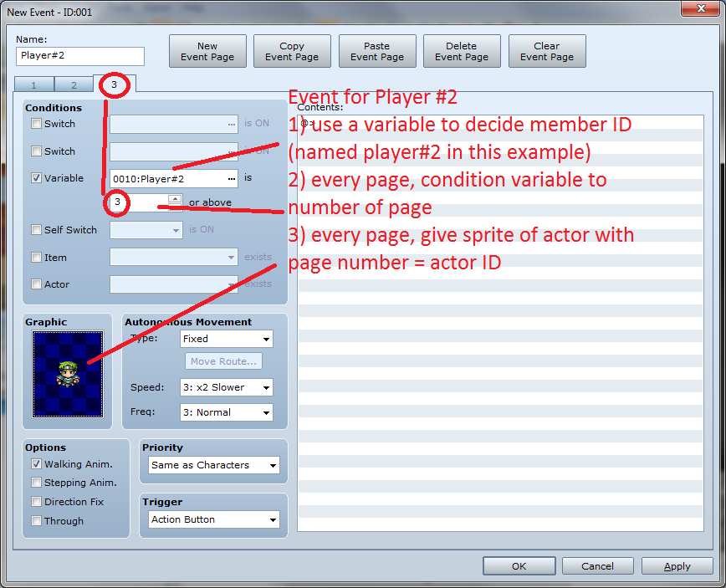Open the Trigger Action Button dropdown
The height and width of the screenshot is (588, 726).
(x=213, y=519)
